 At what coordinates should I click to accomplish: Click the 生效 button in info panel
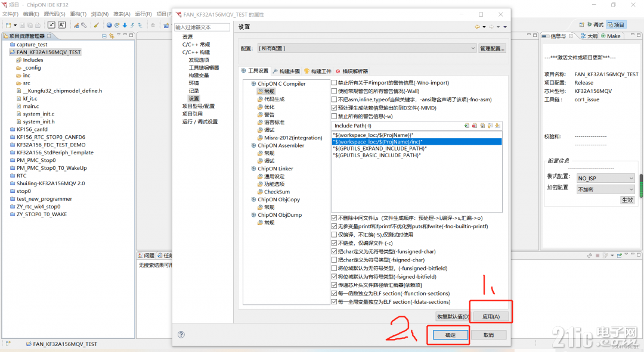coord(627,200)
